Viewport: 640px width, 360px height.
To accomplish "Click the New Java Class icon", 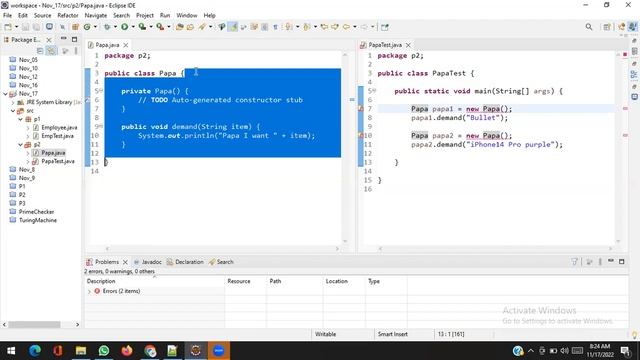I will click(87, 27).
